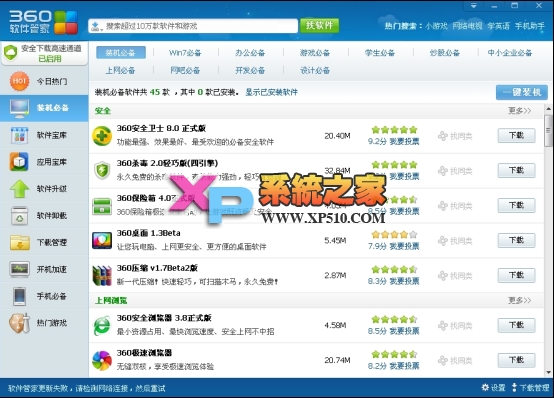Screen dimensions: 554x398
Task: Click hot search link 手机助手
Action: coord(530,26)
